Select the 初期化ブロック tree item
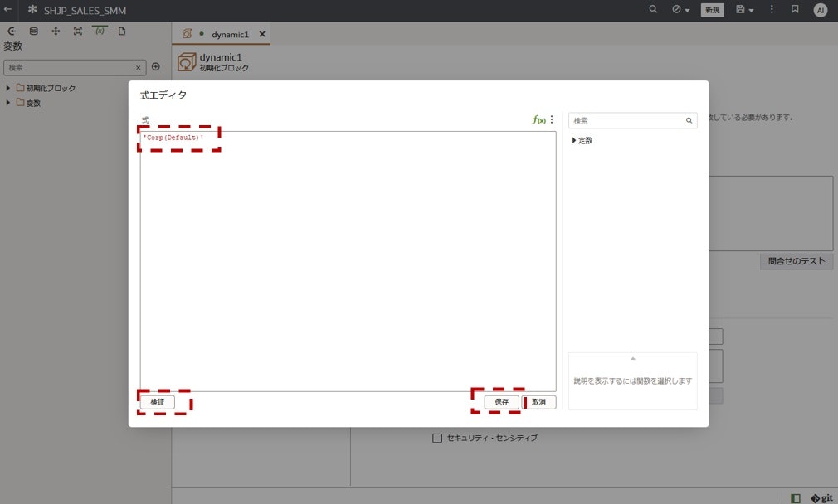 pyautogui.click(x=51, y=88)
